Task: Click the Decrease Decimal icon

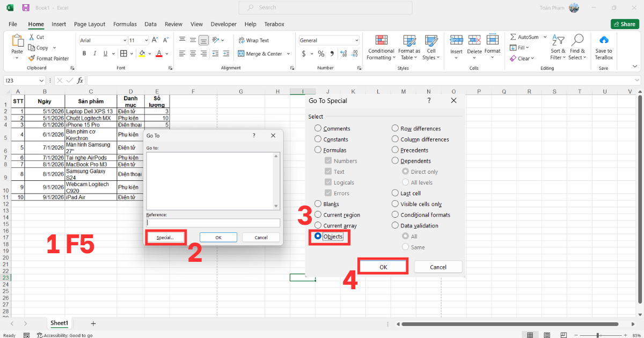Action: [353, 54]
